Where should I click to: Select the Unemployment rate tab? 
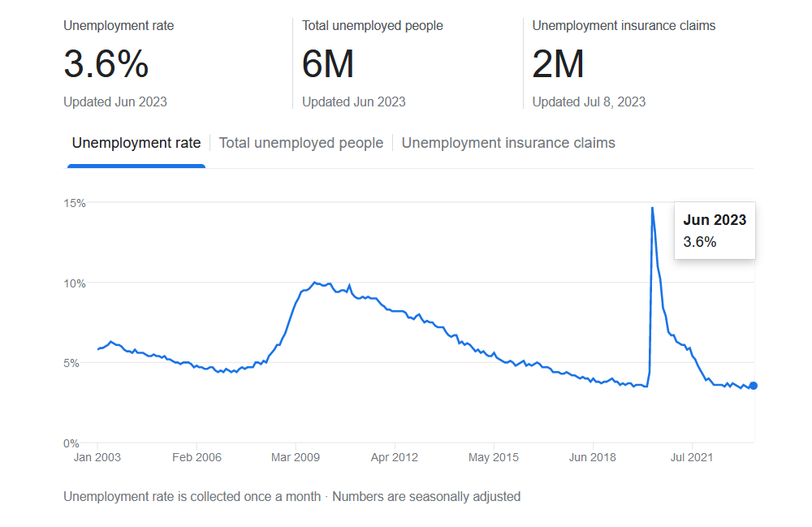pos(136,143)
